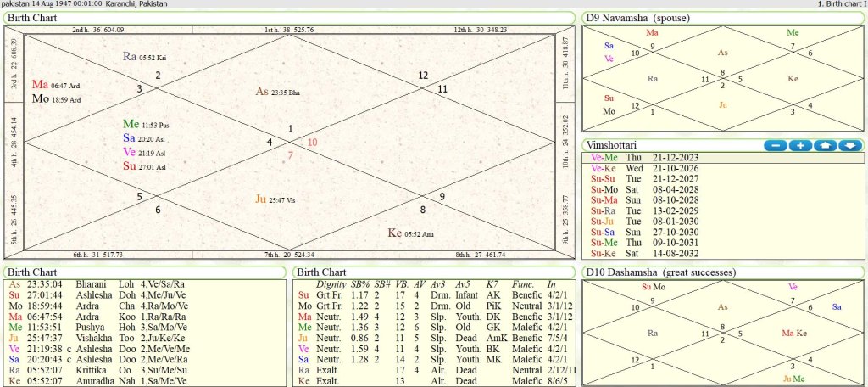
Task: Click the plus button in the Vimshottari panel
Action: tap(800, 145)
